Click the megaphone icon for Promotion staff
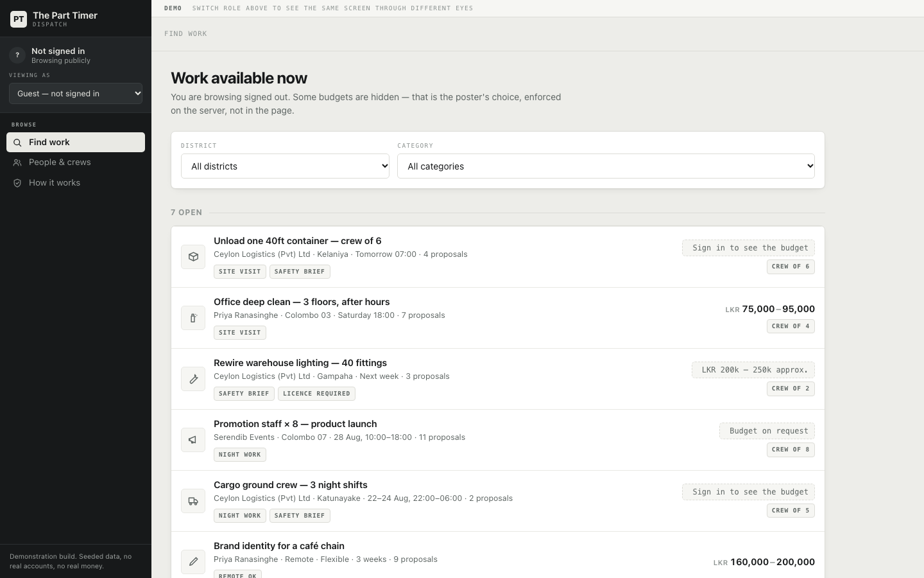This screenshot has height=578, width=924. point(193,440)
